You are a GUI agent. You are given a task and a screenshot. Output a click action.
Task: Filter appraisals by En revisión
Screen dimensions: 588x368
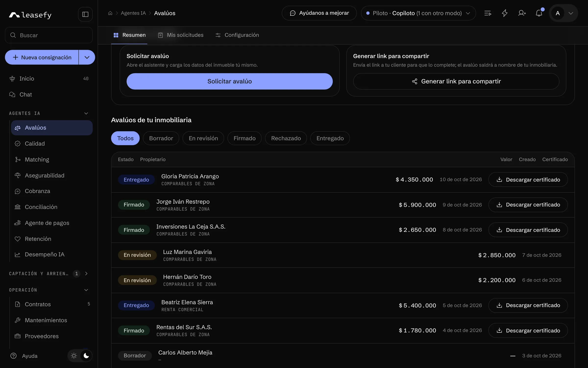click(203, 138)
